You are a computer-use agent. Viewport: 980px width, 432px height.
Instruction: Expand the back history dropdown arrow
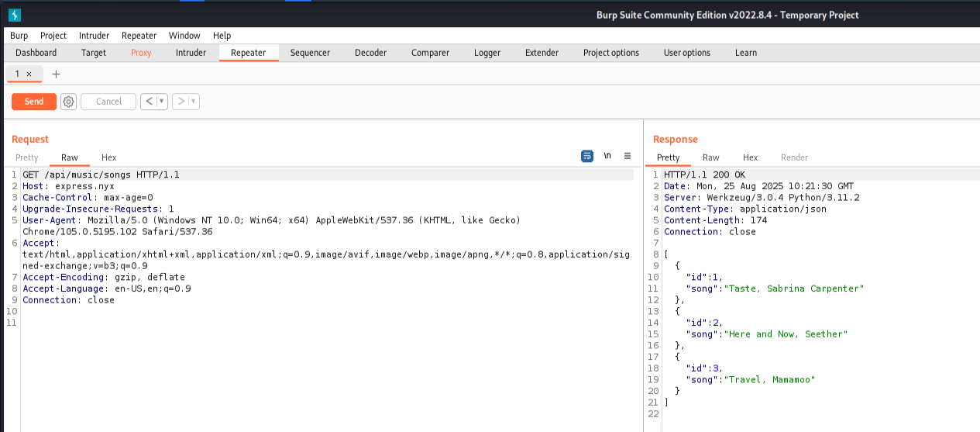162,102
